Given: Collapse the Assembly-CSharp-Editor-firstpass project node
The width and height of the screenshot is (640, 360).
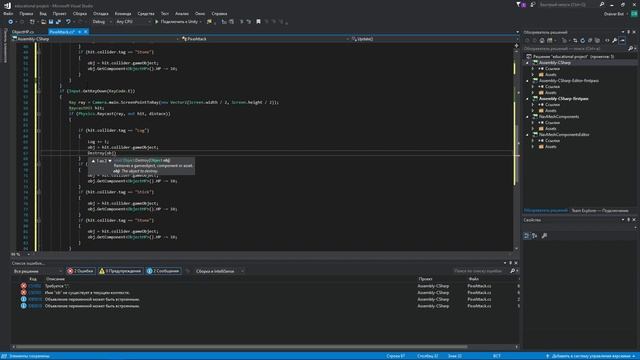Looking at the screenshot, I should click(x=527, y=81).
